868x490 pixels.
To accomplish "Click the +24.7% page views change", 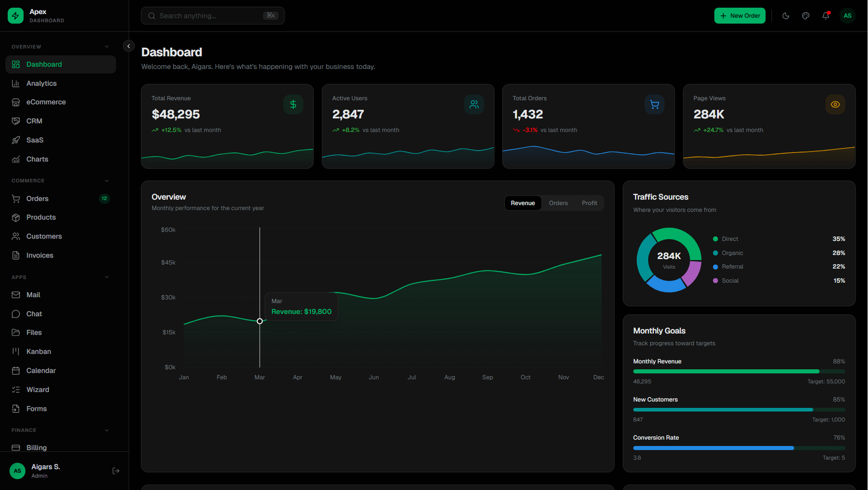I will 713,130.
